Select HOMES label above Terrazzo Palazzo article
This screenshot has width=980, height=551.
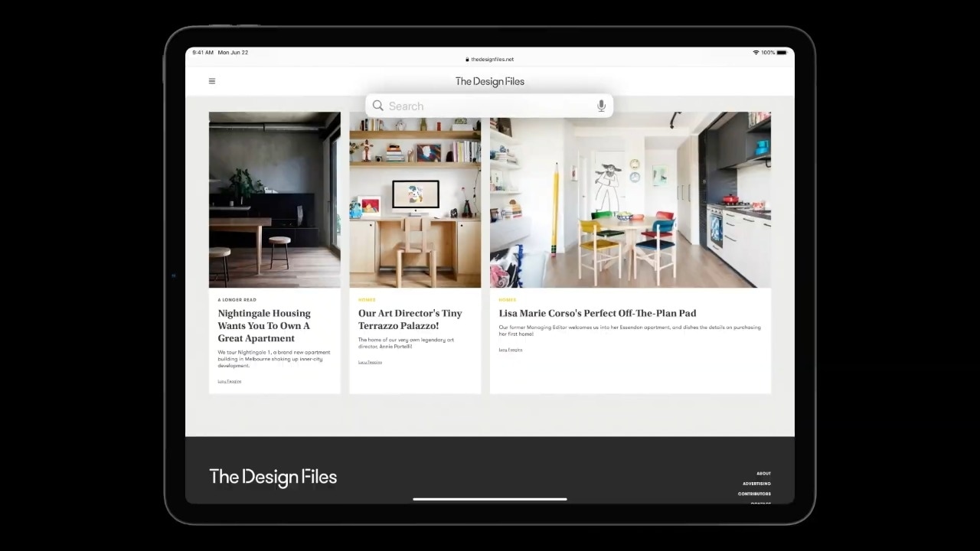tap(367, 300)
